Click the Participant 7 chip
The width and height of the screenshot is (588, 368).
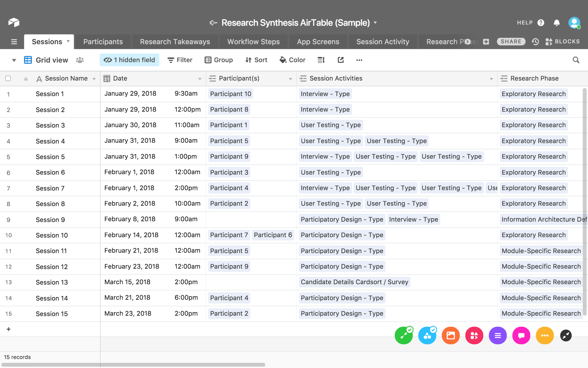pos(229,235)
